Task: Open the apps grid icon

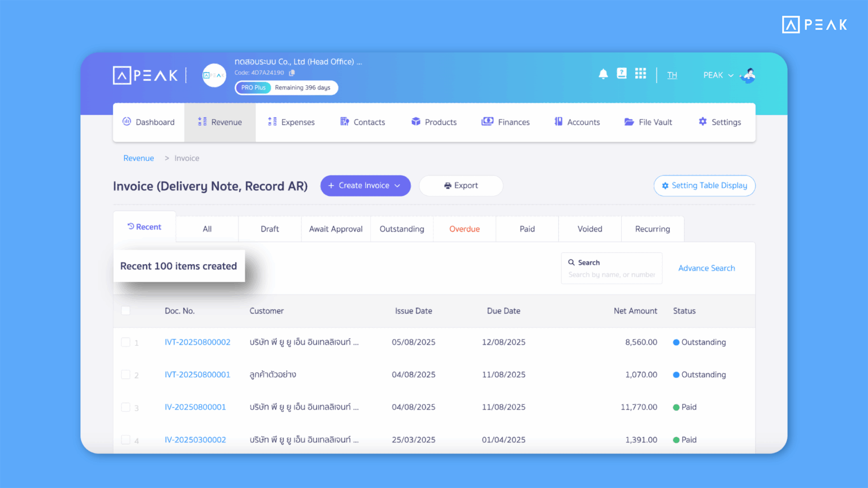Action: [x=640, y=73]
